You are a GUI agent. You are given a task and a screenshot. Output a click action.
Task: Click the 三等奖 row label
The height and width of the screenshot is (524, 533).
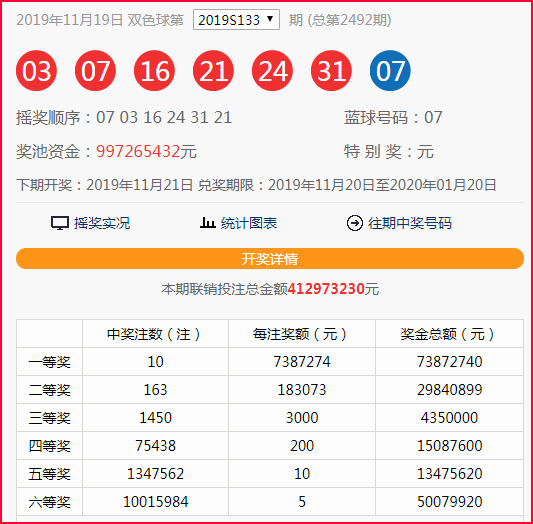coord(50,418)
